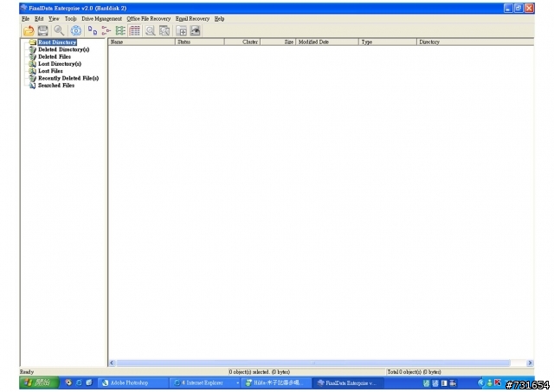Image resolution: width=554 pixels, height=392 pixels.
Task: Click the '0 object(s) selected' status text
Action: (260, 372)
